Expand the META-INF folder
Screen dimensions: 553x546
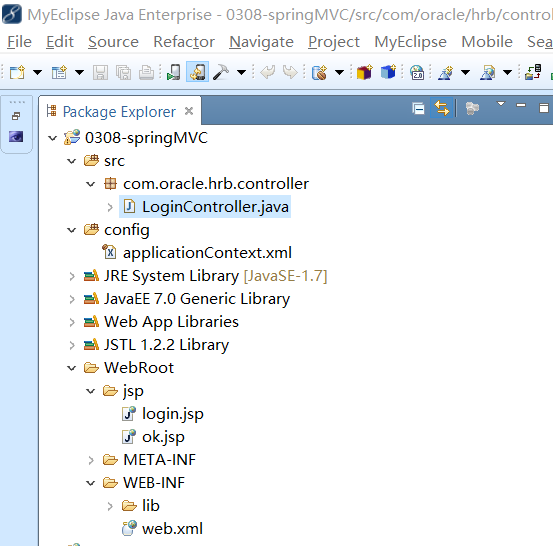[91, 460]
